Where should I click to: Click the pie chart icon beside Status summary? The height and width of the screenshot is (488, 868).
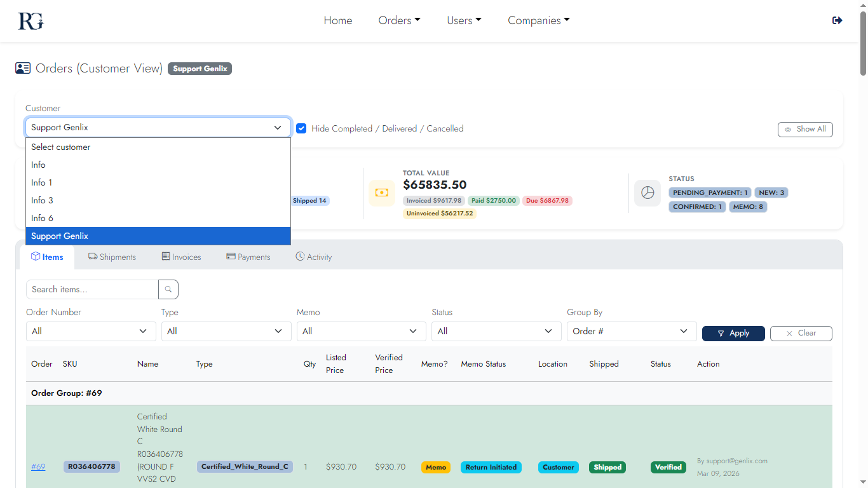coord(648,193)
